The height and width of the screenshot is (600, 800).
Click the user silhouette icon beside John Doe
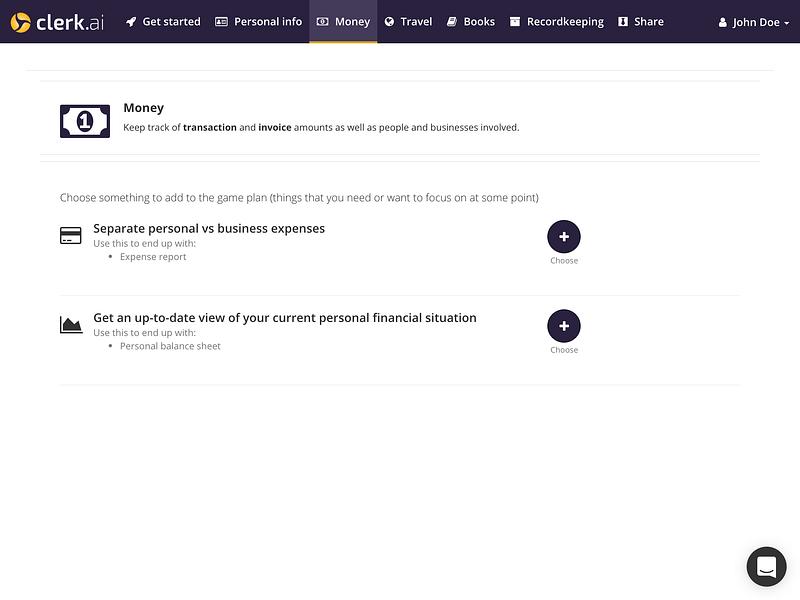pyautogui.click(x=722, y=22)
